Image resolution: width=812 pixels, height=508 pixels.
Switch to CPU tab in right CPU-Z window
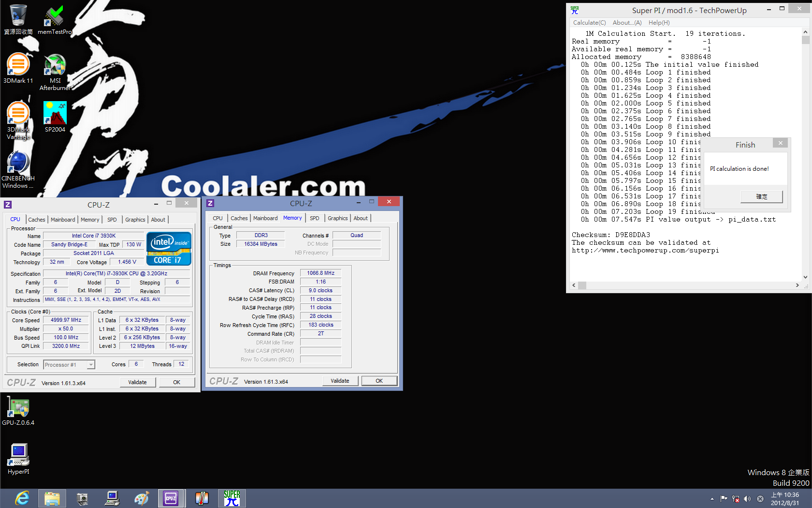point(218,218)
